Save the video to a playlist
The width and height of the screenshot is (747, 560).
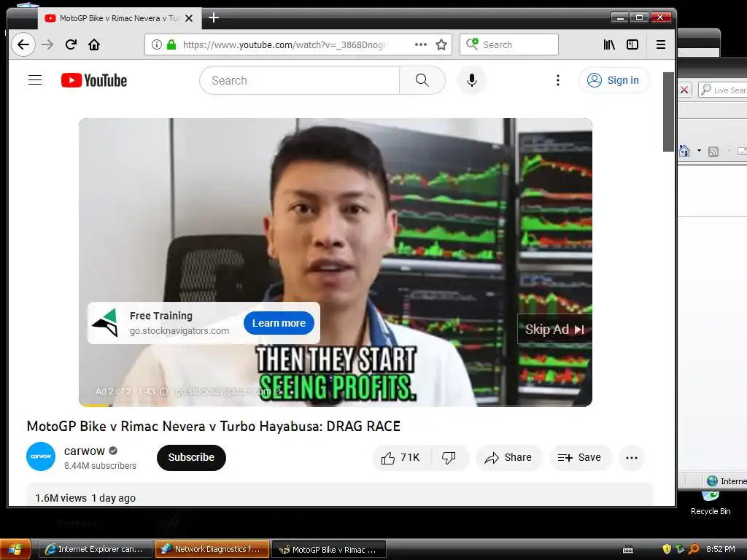pos(579,458)
